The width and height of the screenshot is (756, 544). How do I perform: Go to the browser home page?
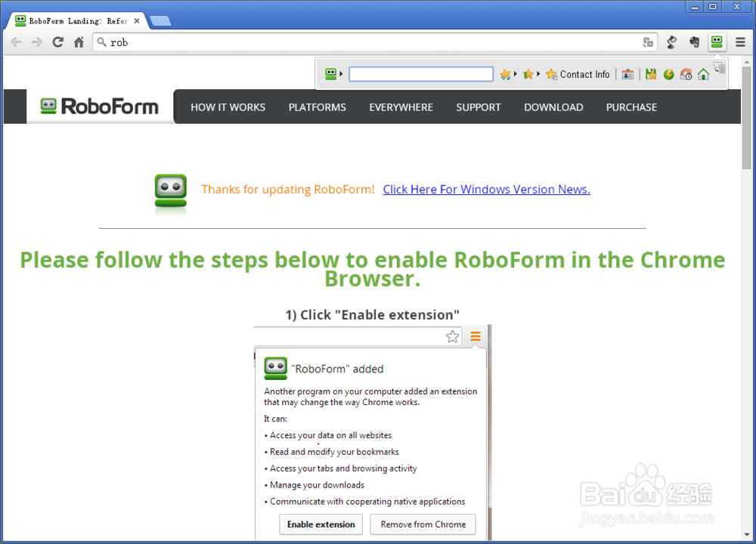click(79, 42)
